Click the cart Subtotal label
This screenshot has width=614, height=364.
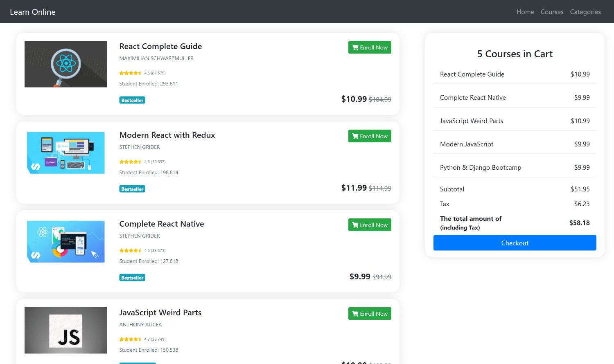click(x=452, y=189)
